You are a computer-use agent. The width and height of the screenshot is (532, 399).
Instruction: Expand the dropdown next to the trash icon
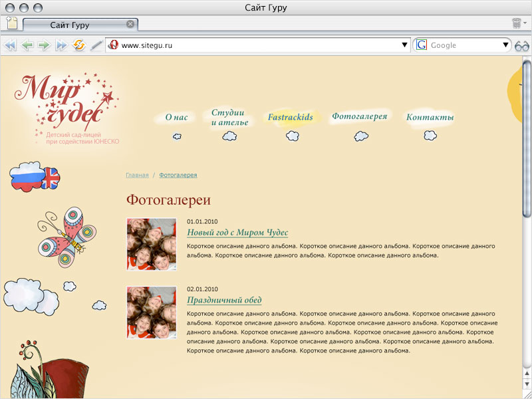[525, 23]
